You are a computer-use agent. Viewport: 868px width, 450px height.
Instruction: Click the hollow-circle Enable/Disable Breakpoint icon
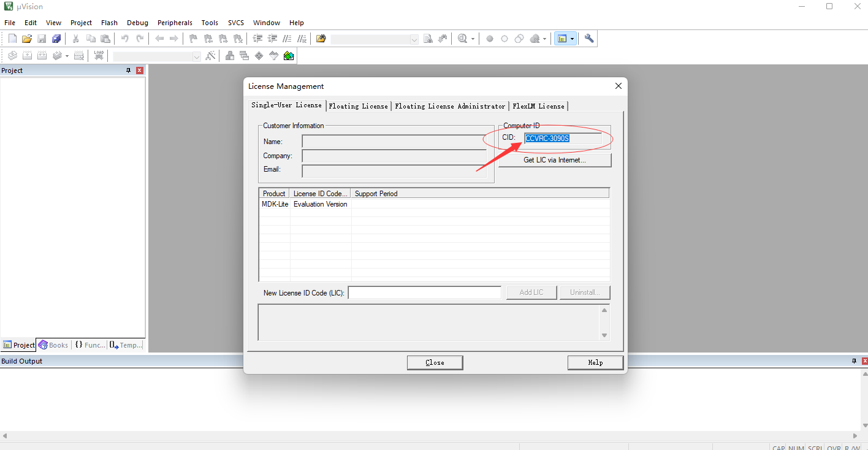click(504, 39)
